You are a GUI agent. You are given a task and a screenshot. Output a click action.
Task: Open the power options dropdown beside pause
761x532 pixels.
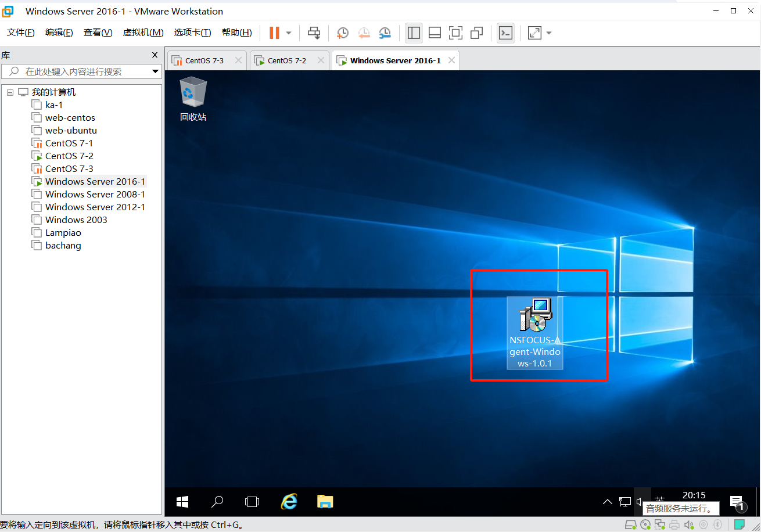[x=289, y=33]
